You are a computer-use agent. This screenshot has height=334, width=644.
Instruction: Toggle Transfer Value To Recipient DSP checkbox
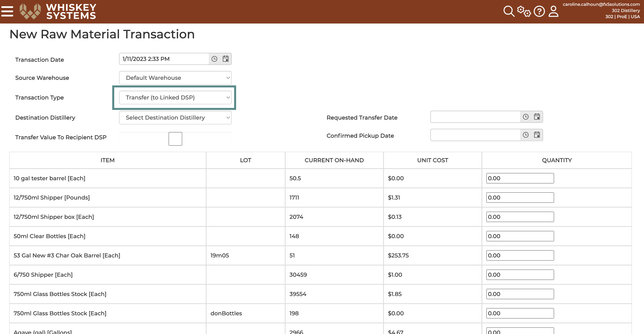click(175, 139)
